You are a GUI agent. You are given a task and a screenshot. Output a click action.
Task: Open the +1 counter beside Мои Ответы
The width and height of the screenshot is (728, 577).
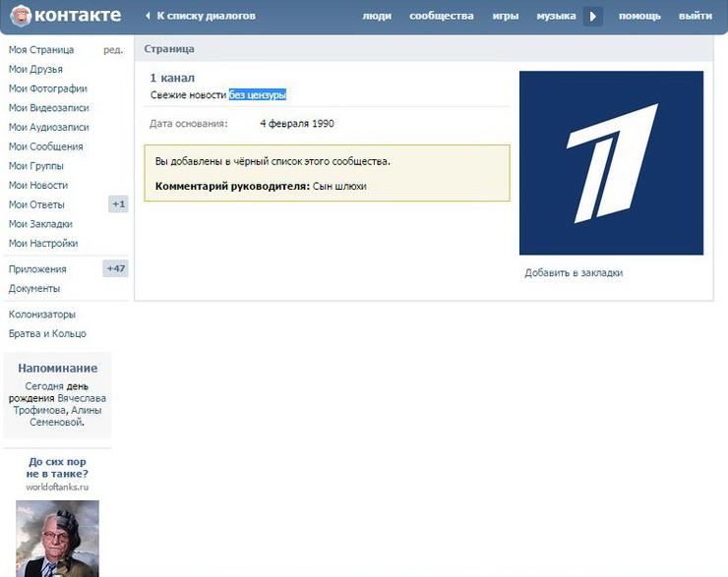click(118, 204)
